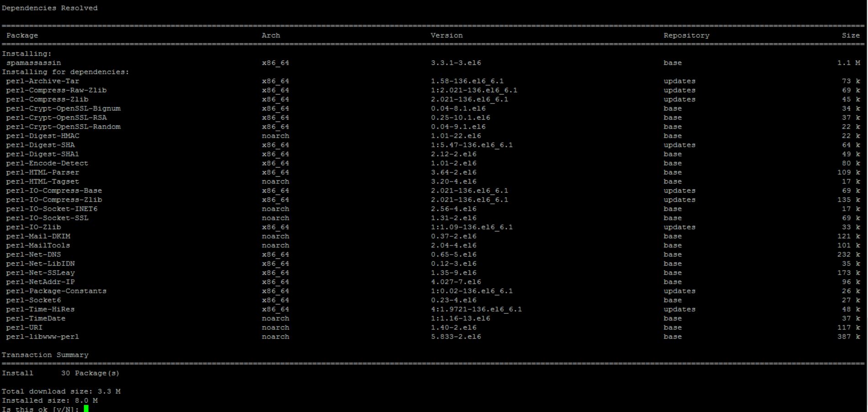This screenshot has width=868, height=412.
Task: Click the 1.1 M size of spamassassin
Action: 849,63
